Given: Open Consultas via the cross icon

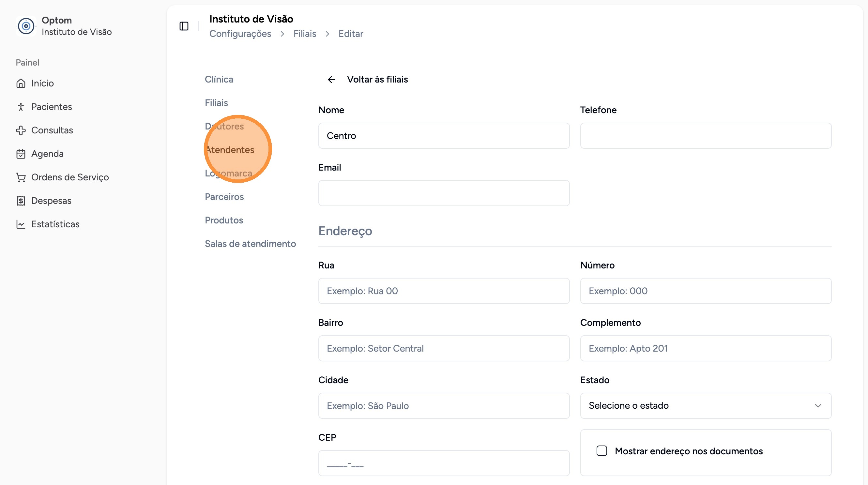Looking at the screenshot, I should pyautogui.click(x=21, y=130).
